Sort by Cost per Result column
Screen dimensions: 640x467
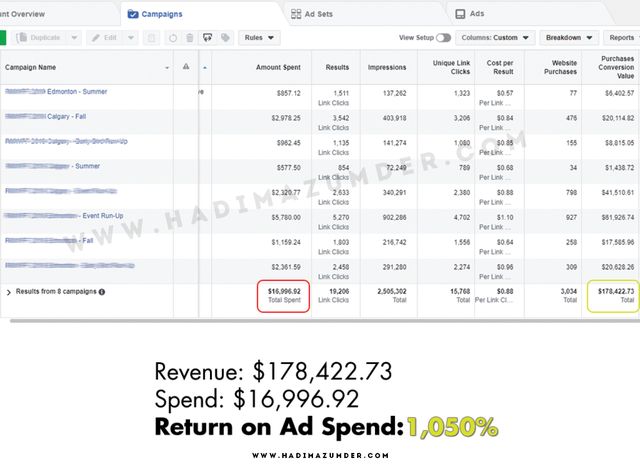[x=500, y=67]
